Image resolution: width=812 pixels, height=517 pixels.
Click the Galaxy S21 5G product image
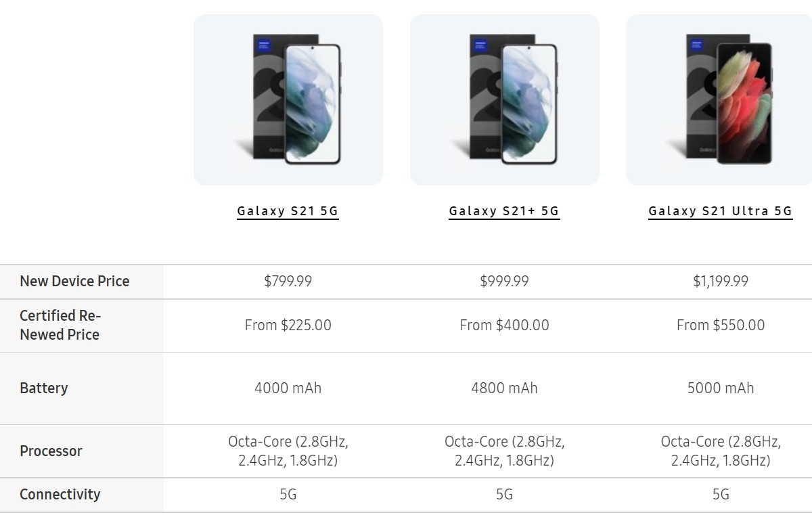[x=288, y=100]
